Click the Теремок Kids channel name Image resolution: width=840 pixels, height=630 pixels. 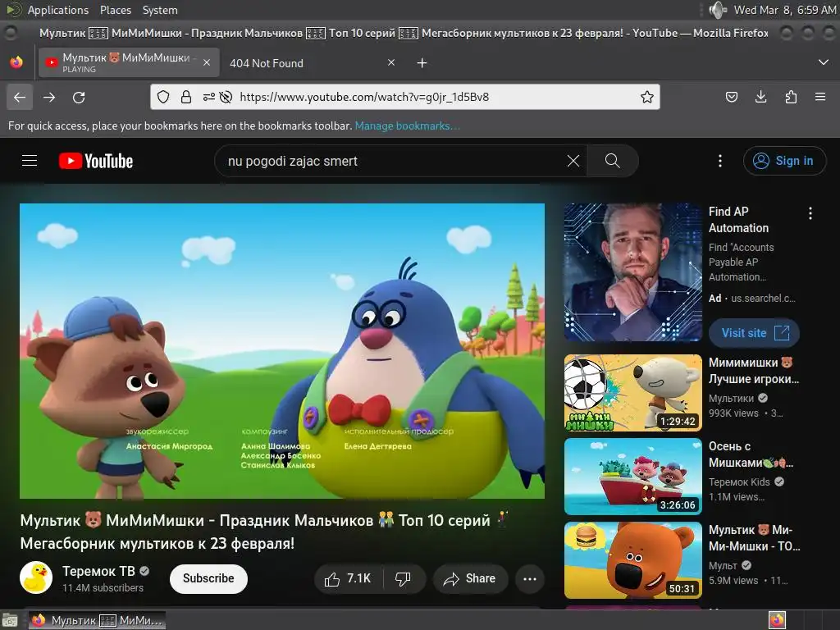739,482
